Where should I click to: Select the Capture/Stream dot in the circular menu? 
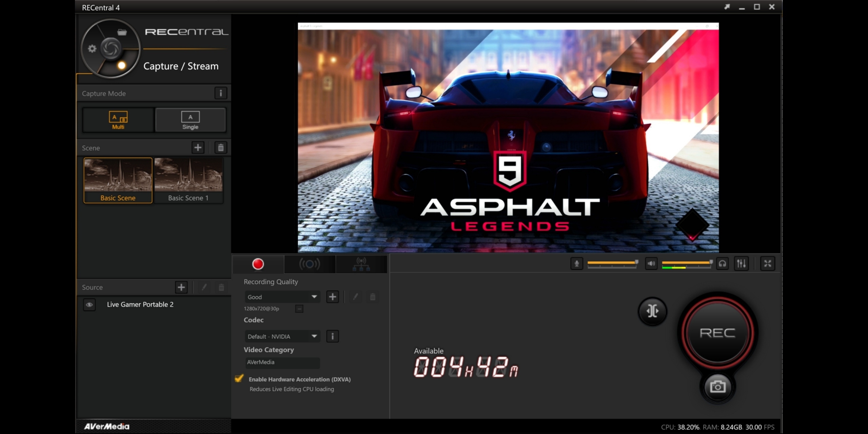tap(121, 65)
